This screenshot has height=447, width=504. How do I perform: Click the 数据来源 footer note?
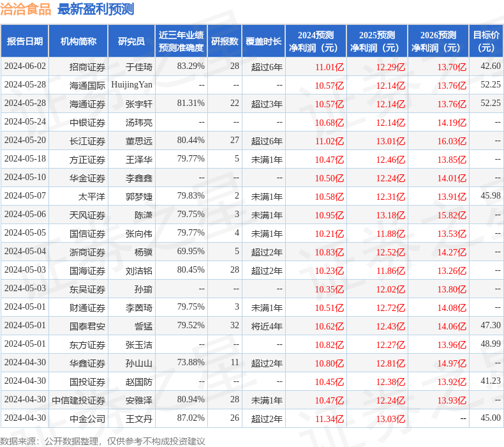(103, 441)
